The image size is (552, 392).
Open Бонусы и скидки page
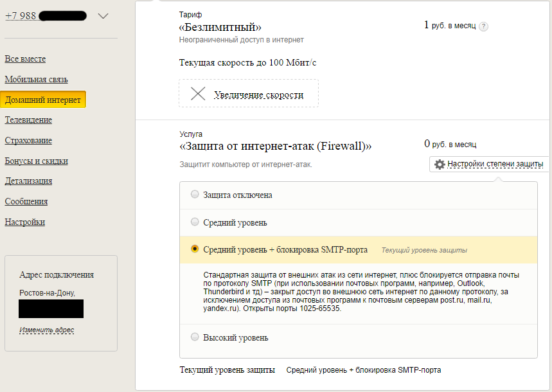36,161
